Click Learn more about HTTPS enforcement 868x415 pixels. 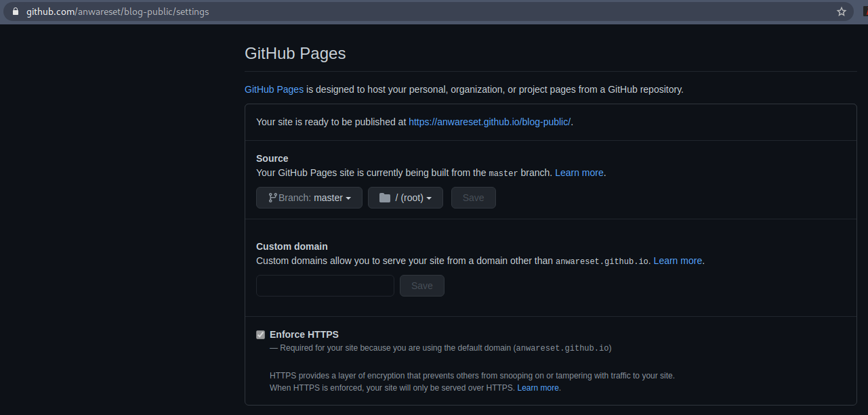538,388
